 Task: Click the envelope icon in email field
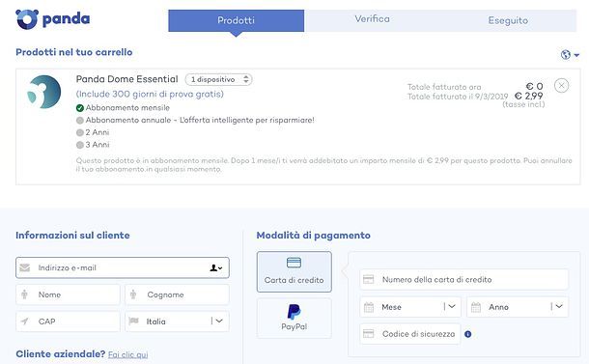(25, 267)
